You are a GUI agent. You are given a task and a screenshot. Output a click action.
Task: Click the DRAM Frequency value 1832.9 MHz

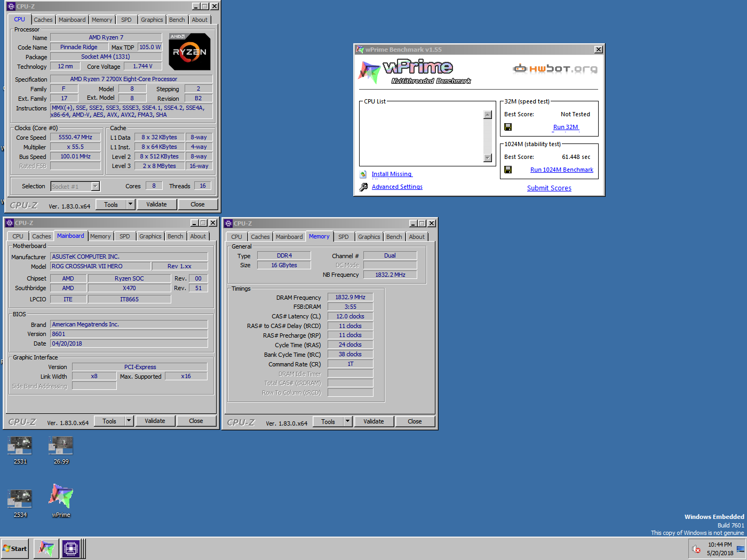350,297
